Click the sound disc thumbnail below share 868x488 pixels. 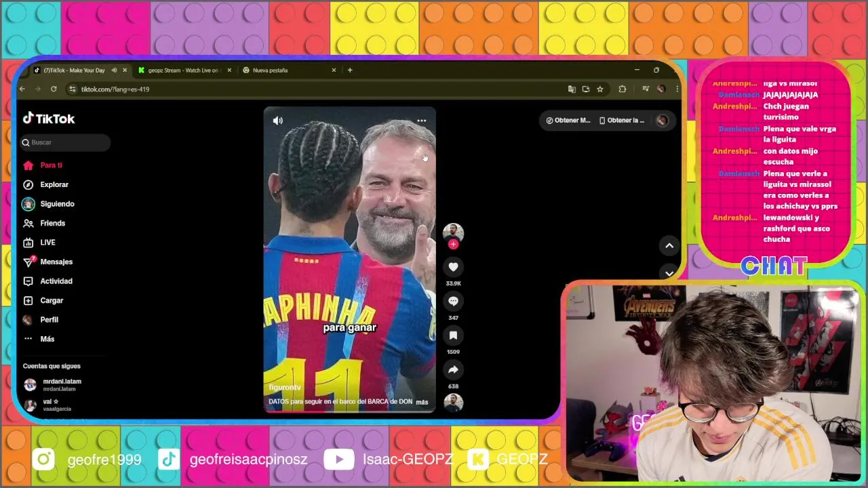pyautogui.click(x=453, y=403)
